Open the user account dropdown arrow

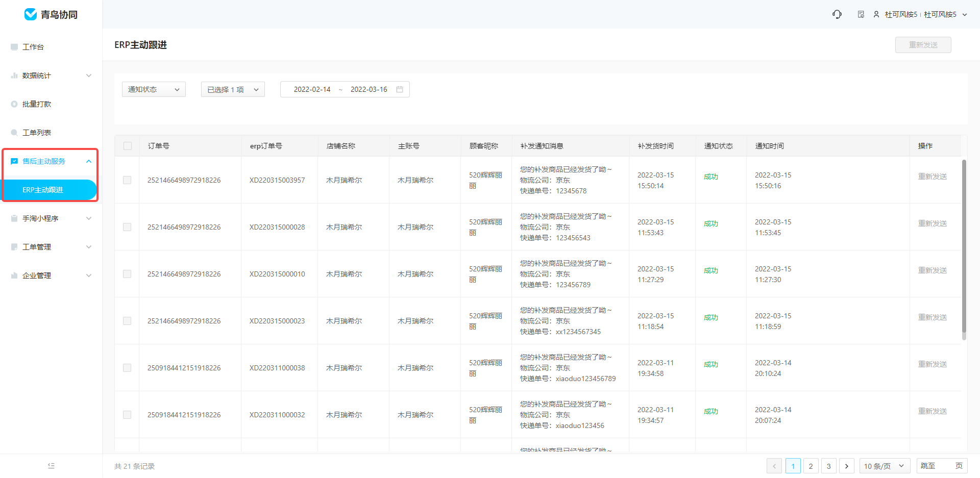(x=965, y=15)
